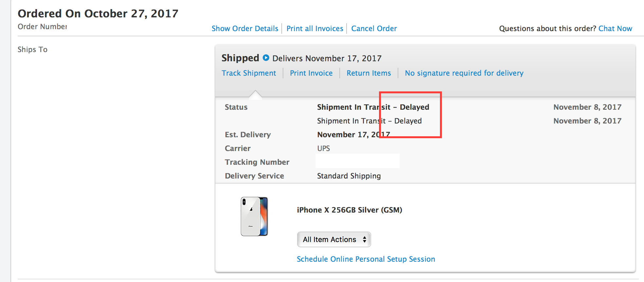The height and width of the screenshot is (282, 644).
Task: Click the blue arrow icon beside Shipped
Action: (x=266, y=58)
